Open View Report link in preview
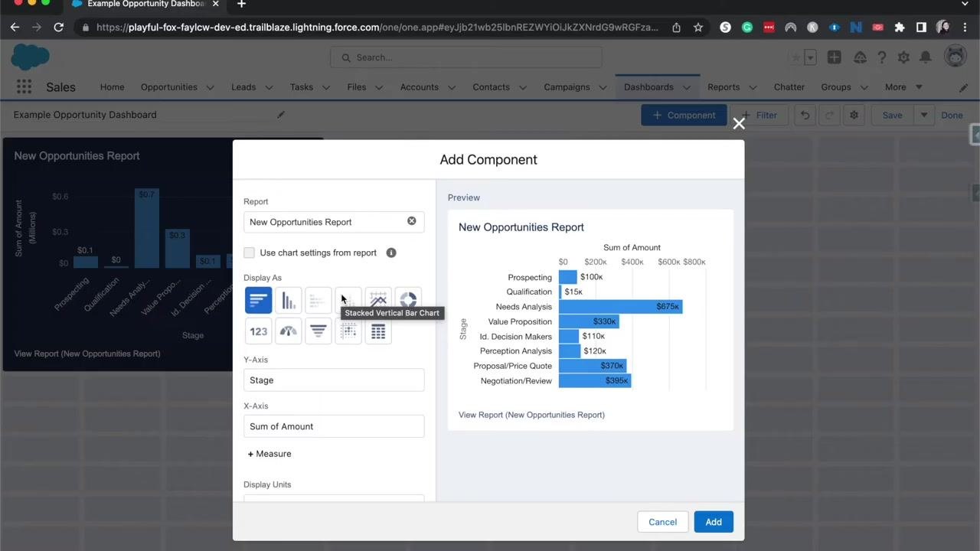 pos(531,415)
